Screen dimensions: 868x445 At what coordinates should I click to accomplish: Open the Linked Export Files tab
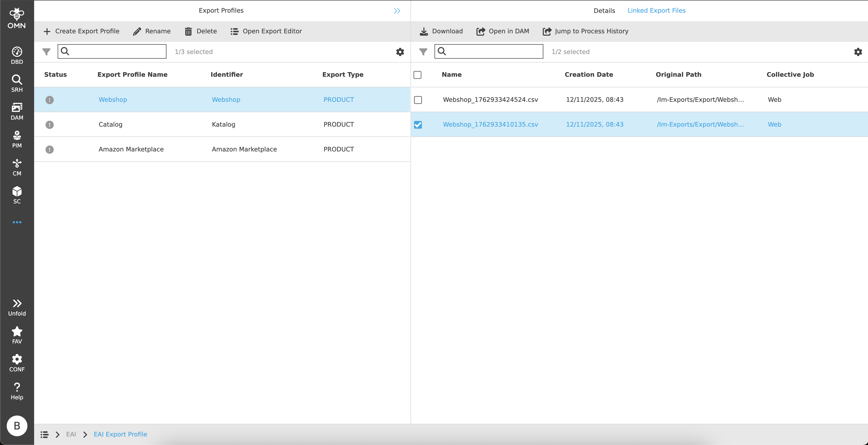click(x=656, y=10)
